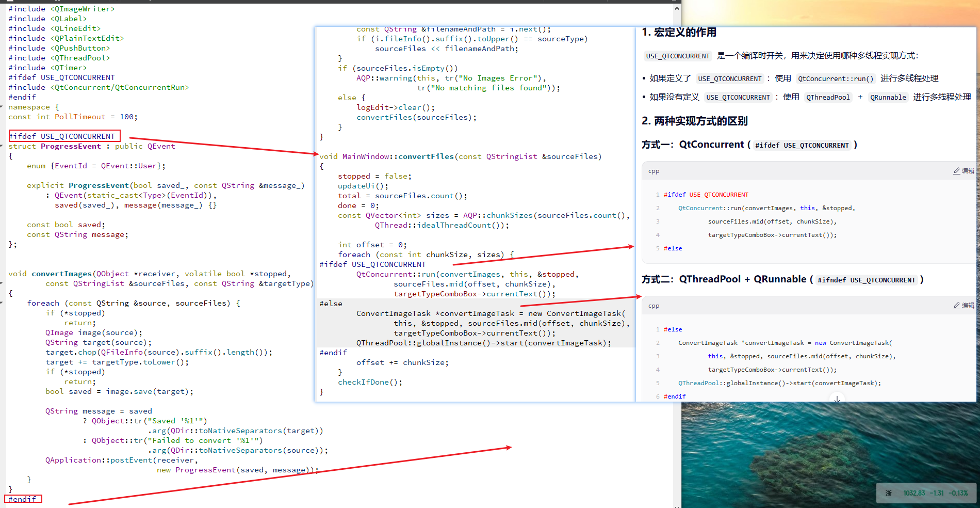Screen dimensions: 980x508
Task: Click the enum {EventId = QEvent::User}; line
Action: pyautogui.click(x=96, y=166)
